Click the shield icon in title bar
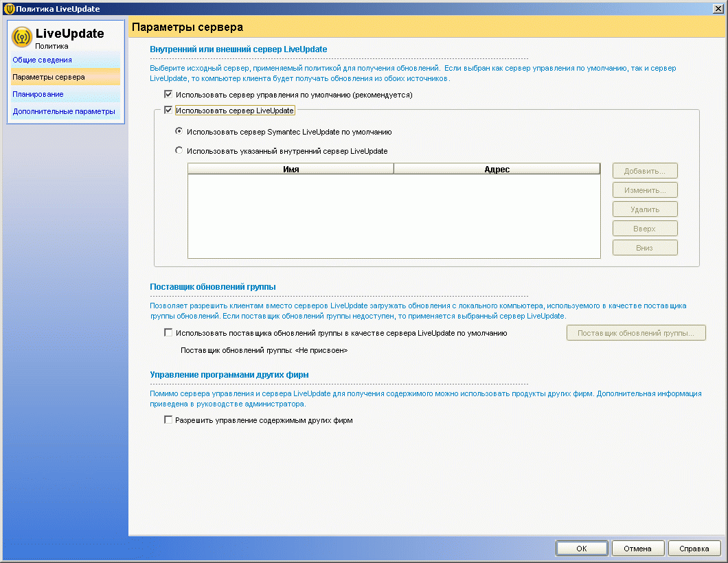The width and height of the screenshot is (728, 563). [9, 8]
